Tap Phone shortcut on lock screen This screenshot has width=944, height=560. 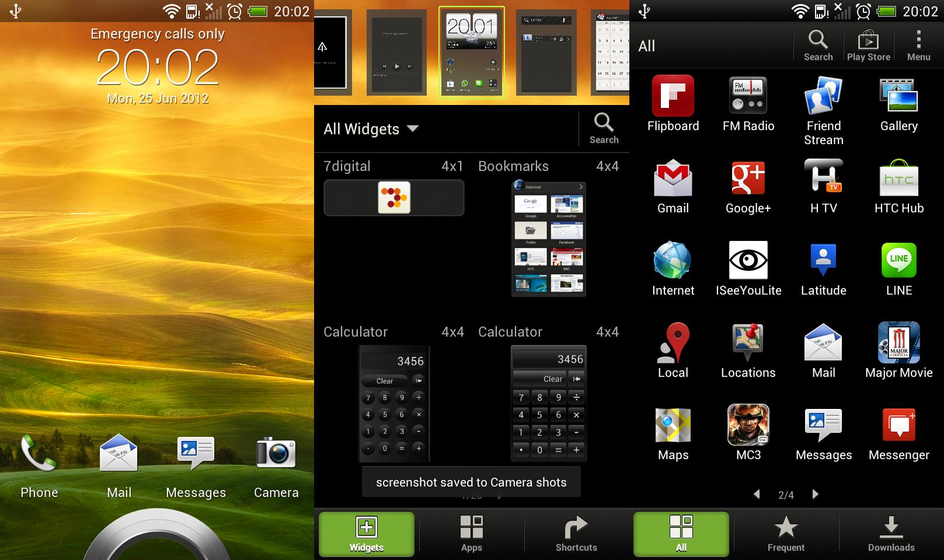39,466
